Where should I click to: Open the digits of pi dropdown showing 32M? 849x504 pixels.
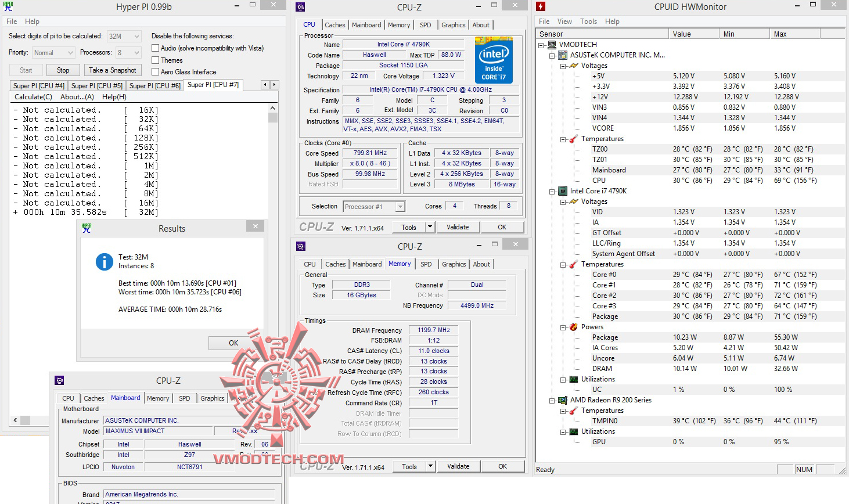pyautogui.click(x=124, y=36)
